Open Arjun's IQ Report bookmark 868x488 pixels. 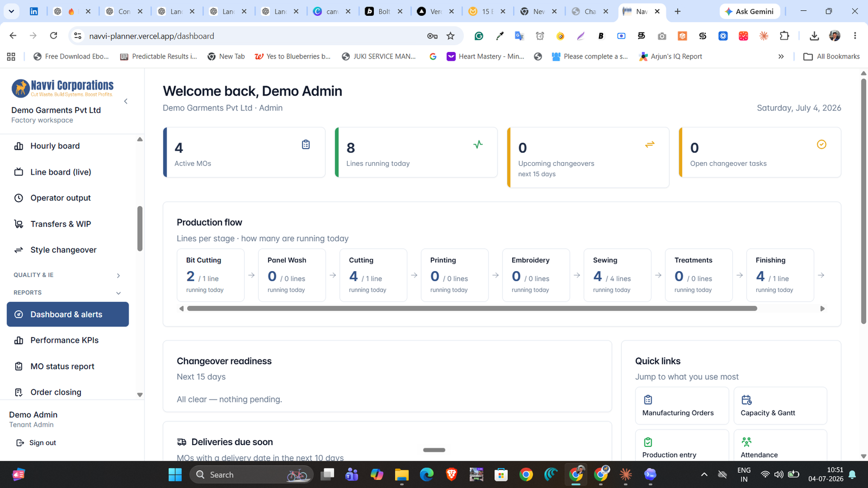tap(671, 56)
